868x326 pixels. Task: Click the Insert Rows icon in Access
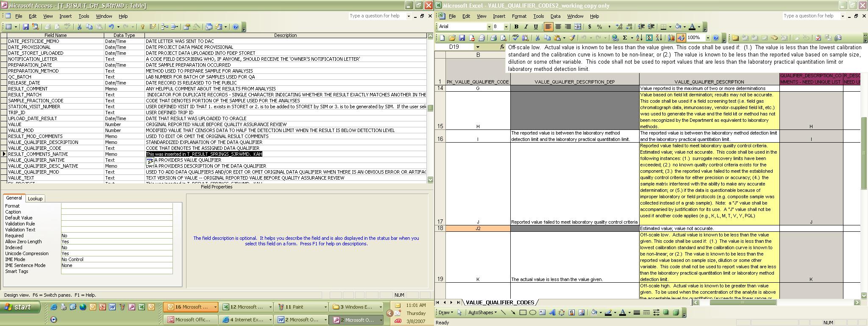164,27
